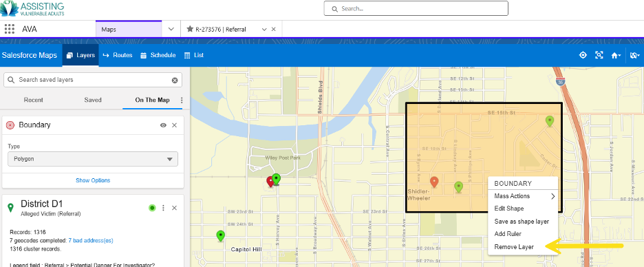Select Add Ruler in Boundary menu
Viewport: 644px width, 267px height.
tap(508, 234)
